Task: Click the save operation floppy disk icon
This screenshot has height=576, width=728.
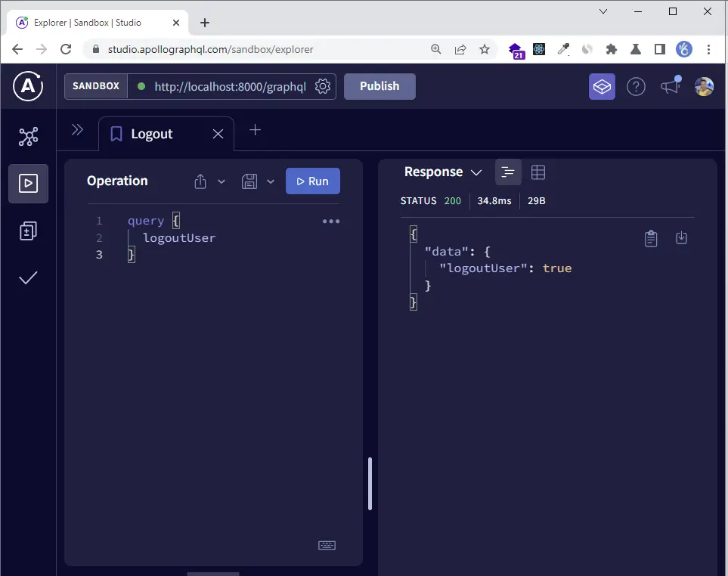Action: 249,181
